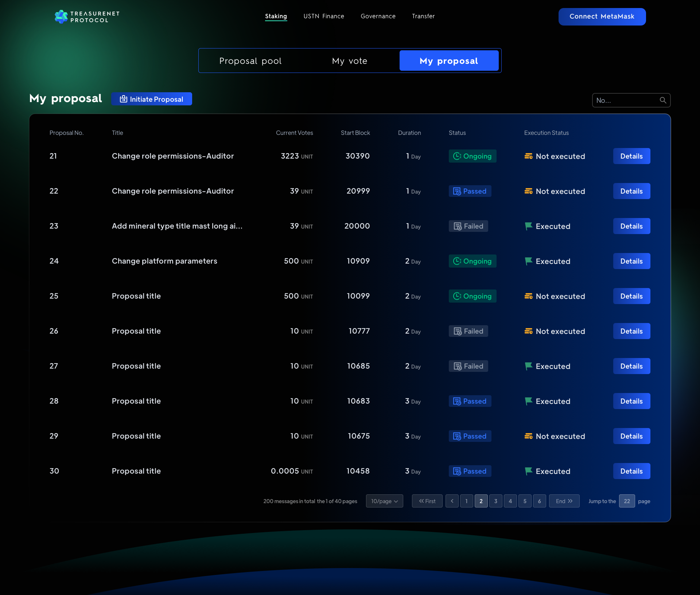Click title 'Add mineral type title mast long ai...'
This screenshot has width=700, height=595.
pyautogui.click(x=177, y=226)
